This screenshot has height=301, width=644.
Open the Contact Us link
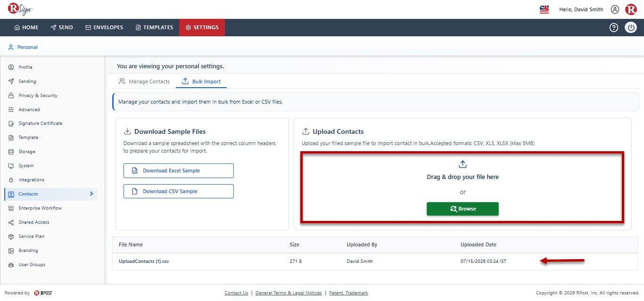pyautogui.click(x=236, y=293)
